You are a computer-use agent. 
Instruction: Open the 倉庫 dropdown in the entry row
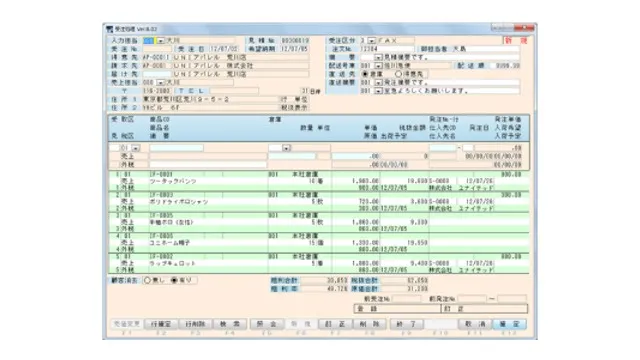click(286, 148)
